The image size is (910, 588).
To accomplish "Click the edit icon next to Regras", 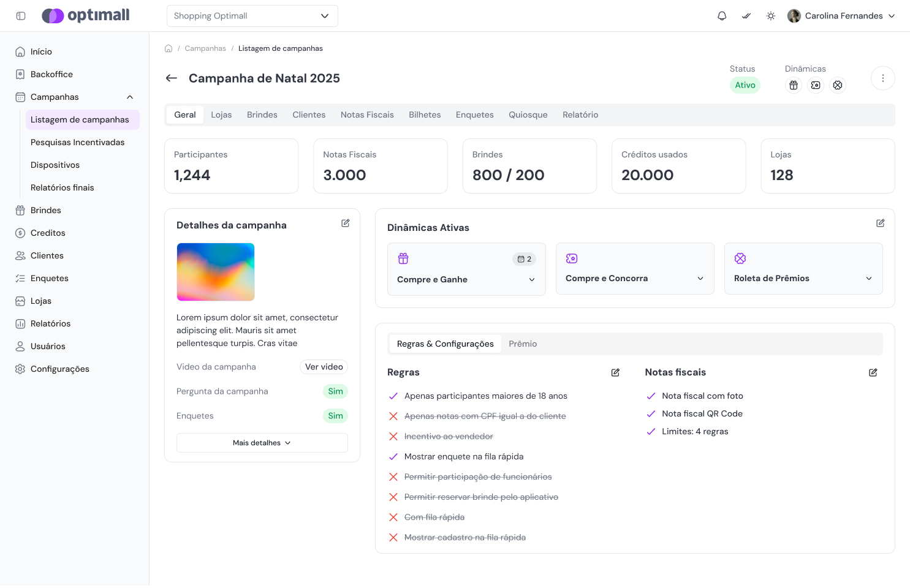I will 615,372.
